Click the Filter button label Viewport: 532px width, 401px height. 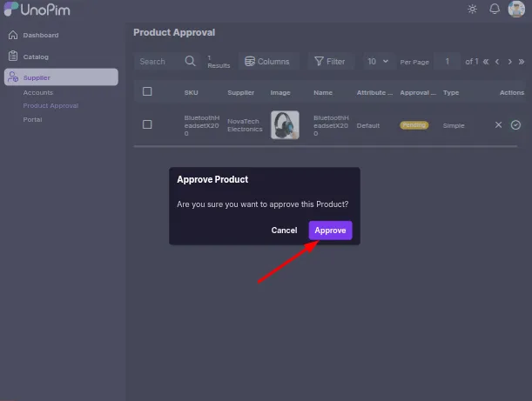[335, 62]
